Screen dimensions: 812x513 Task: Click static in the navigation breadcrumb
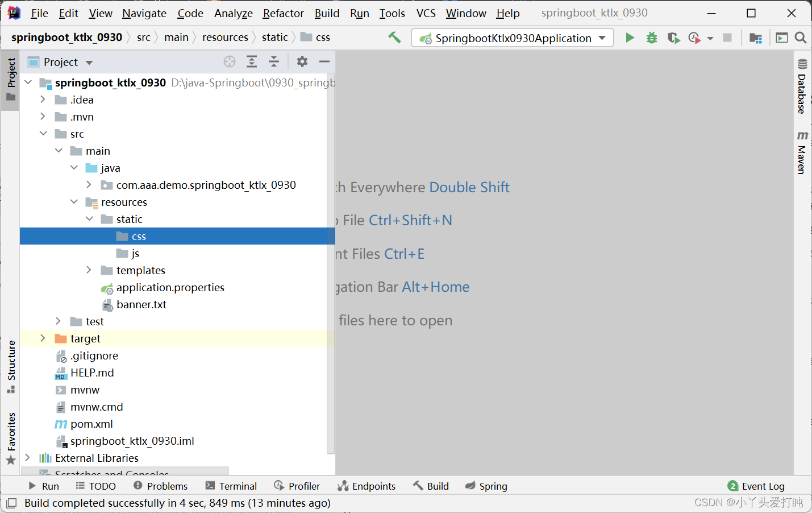(275, 38)
